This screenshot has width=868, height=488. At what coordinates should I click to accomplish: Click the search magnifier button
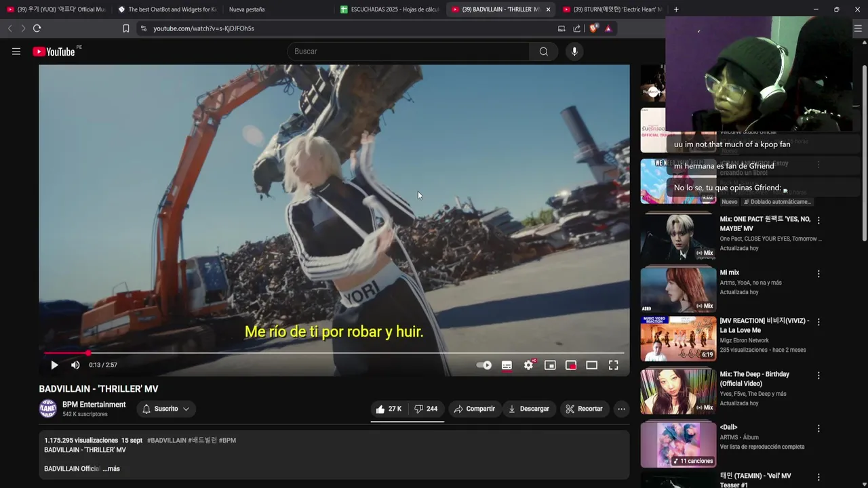[x=544, y=52]
